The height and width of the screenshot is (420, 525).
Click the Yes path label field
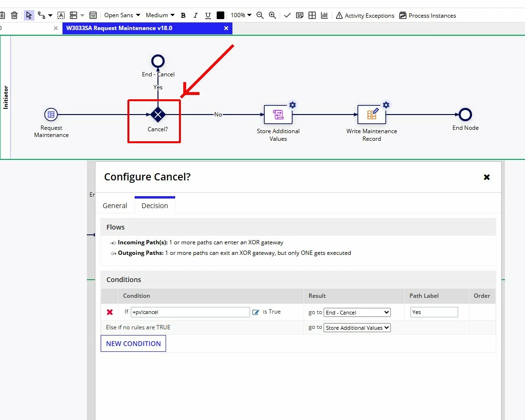(434, 312)
